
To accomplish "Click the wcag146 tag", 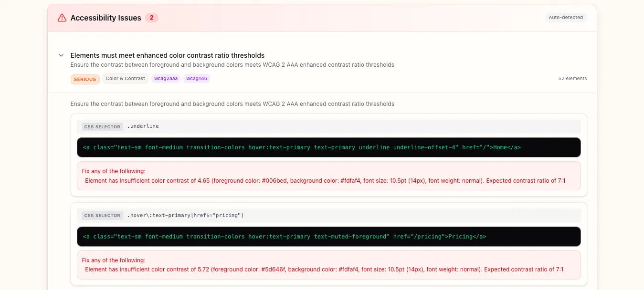I will click(197, 79).
